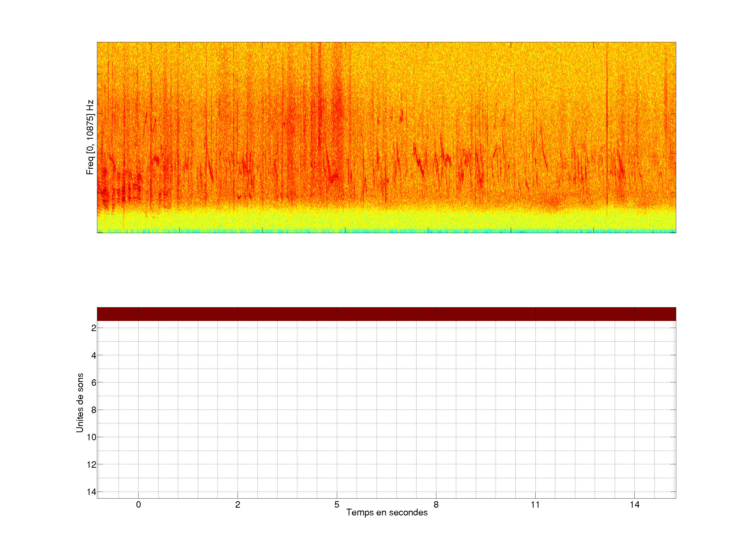The height and width of the screenshot is (560, 747).
Task: Select time tick label 2 on x-axis
Action: 237,505
